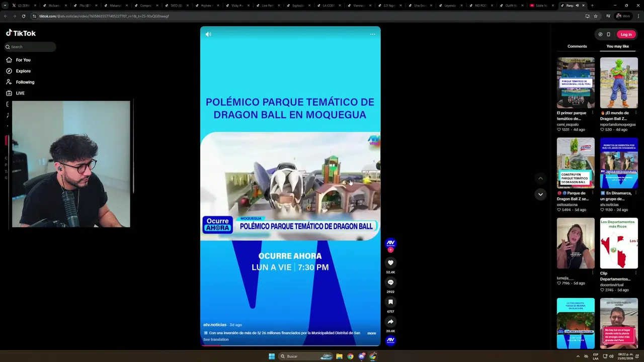This screenshot has height=362, width=644.
Task: Click cemi_esqualo author name
Action: pos(568,124)
